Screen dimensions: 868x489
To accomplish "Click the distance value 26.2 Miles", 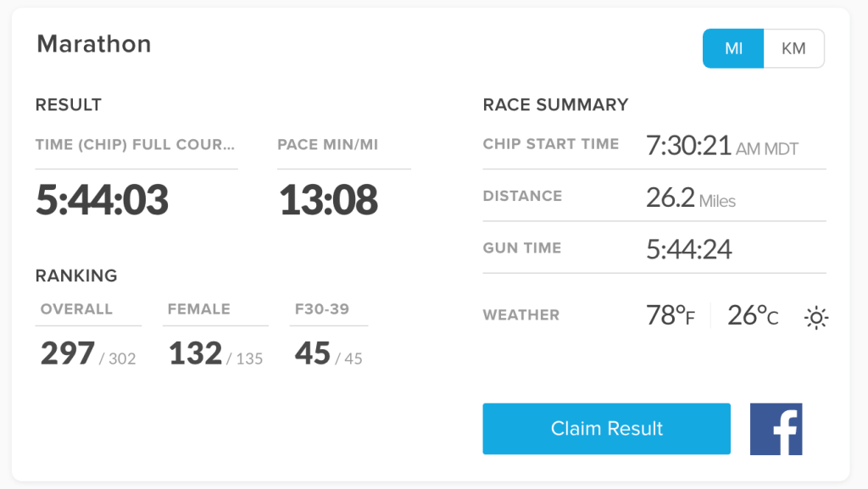I will (x=690, y=198).
